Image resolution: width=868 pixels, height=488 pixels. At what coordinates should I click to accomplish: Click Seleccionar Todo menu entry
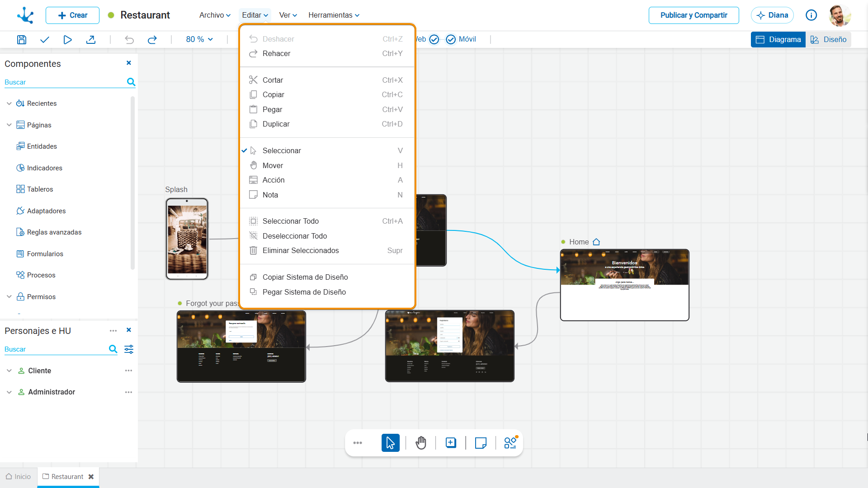[x=327, y=221]
